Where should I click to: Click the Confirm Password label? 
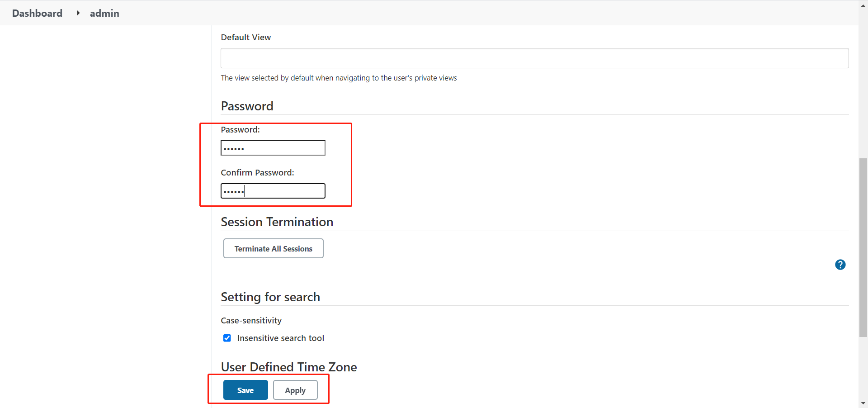click(257, 172)
